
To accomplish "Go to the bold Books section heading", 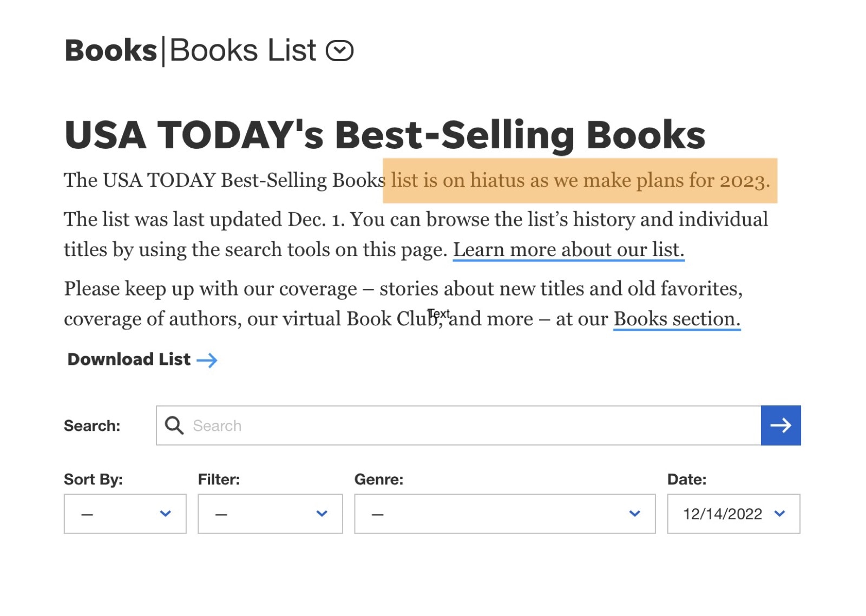I will coord(111,51).
